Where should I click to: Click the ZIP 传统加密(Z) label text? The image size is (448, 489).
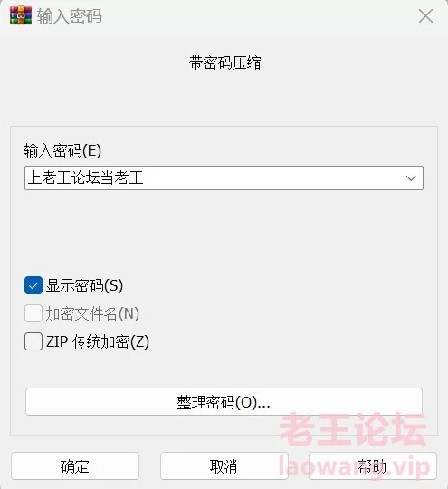[98, 341]
